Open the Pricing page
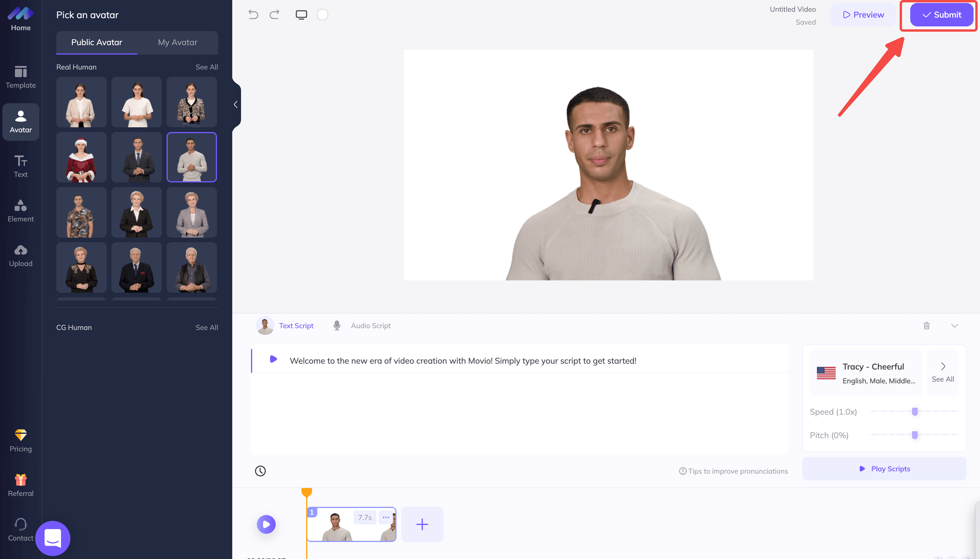This screenshot has width=980, height=559. 21,441
